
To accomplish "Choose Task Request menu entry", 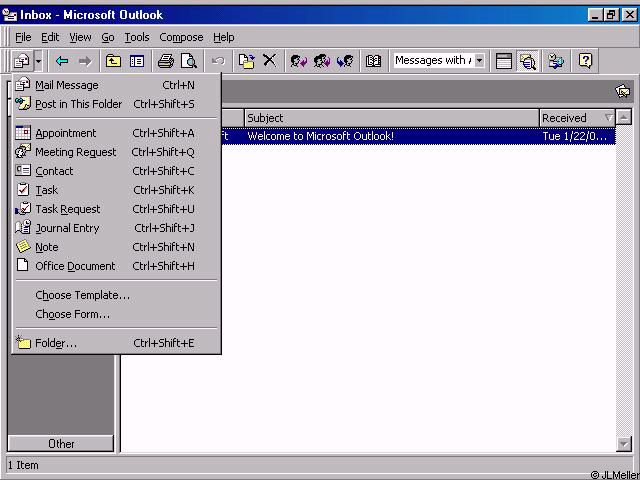I will (x=116, y=209).
